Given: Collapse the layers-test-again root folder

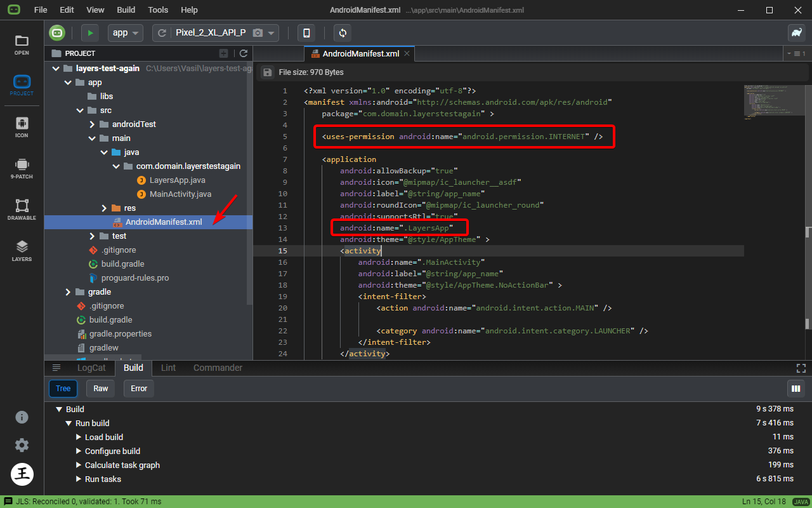Looking at the screenshot, I should 55,69.
